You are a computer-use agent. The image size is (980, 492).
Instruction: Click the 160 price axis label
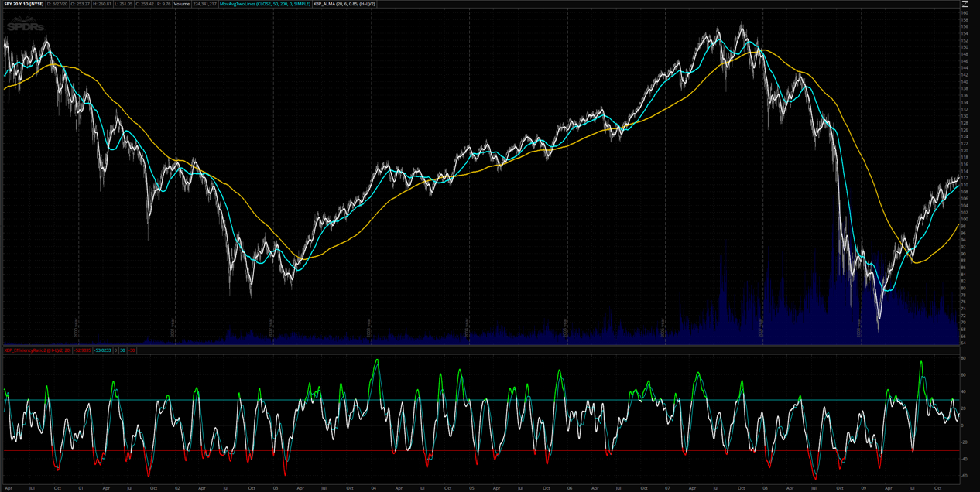965,13
